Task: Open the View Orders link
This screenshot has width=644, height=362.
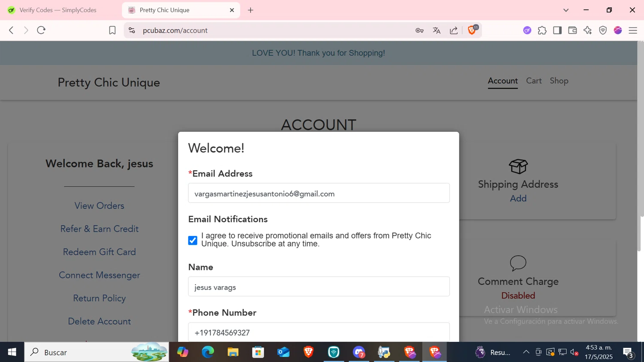Action: point(99,205)
